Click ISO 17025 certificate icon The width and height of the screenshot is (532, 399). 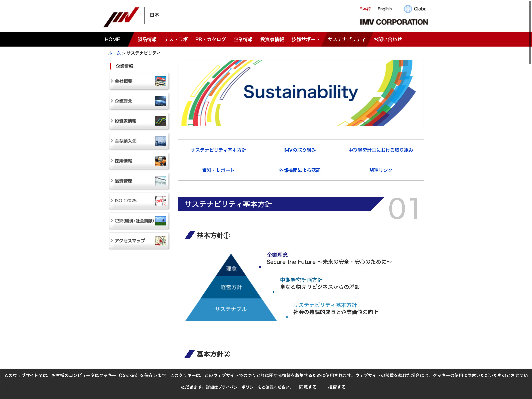coord(160,201)
